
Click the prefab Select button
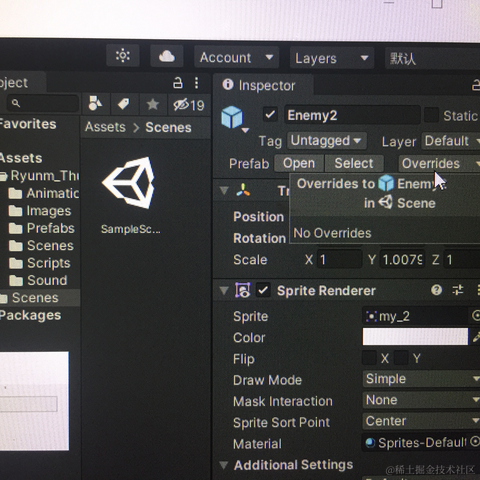tap(354, 163)
